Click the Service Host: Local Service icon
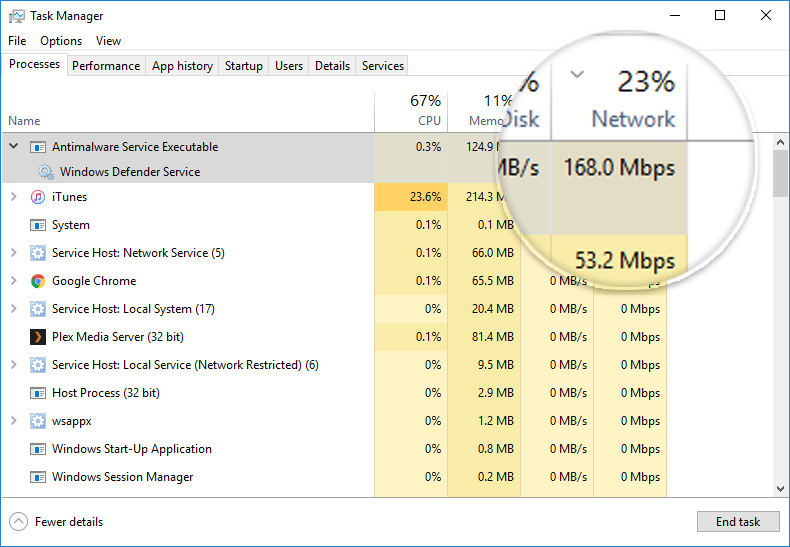790x547 pixels. pos(38,365)
